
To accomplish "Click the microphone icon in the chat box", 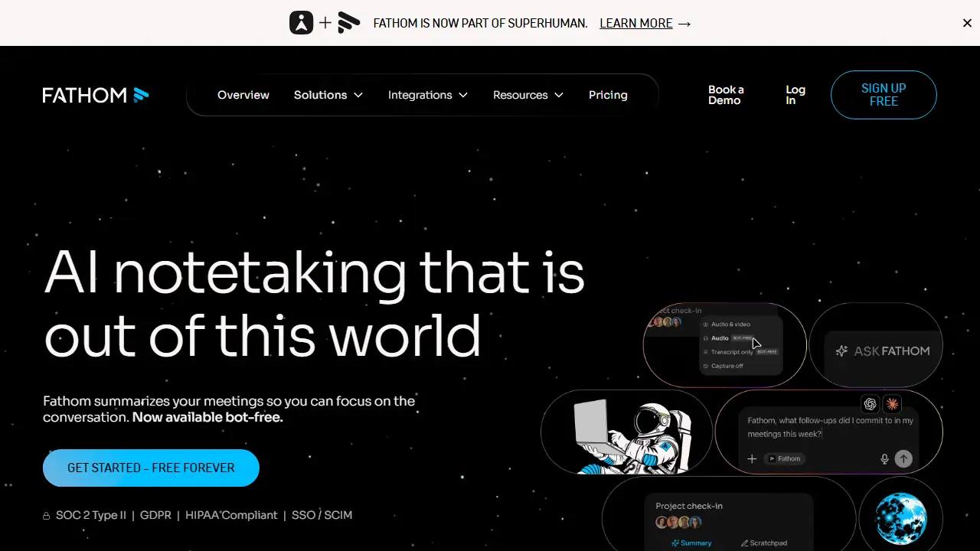I will (x=884, y=458).
